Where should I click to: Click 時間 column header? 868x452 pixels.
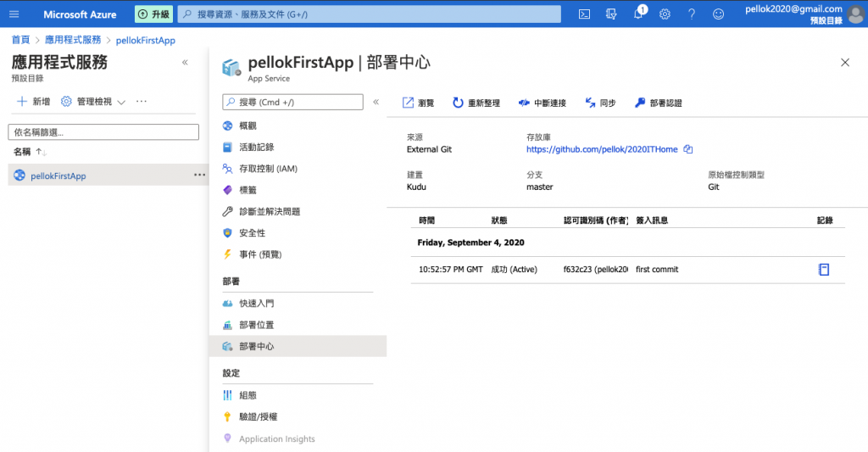tap(427, 220)
